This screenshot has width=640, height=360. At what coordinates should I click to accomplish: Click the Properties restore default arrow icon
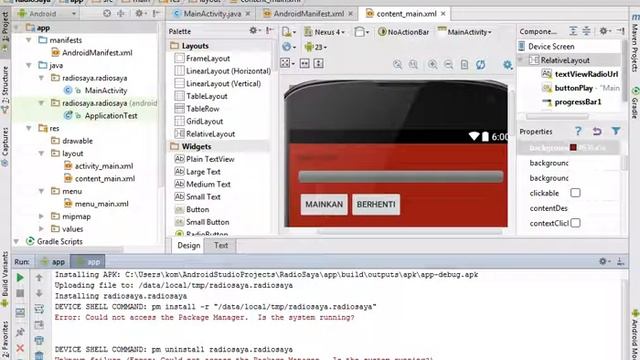597,131
